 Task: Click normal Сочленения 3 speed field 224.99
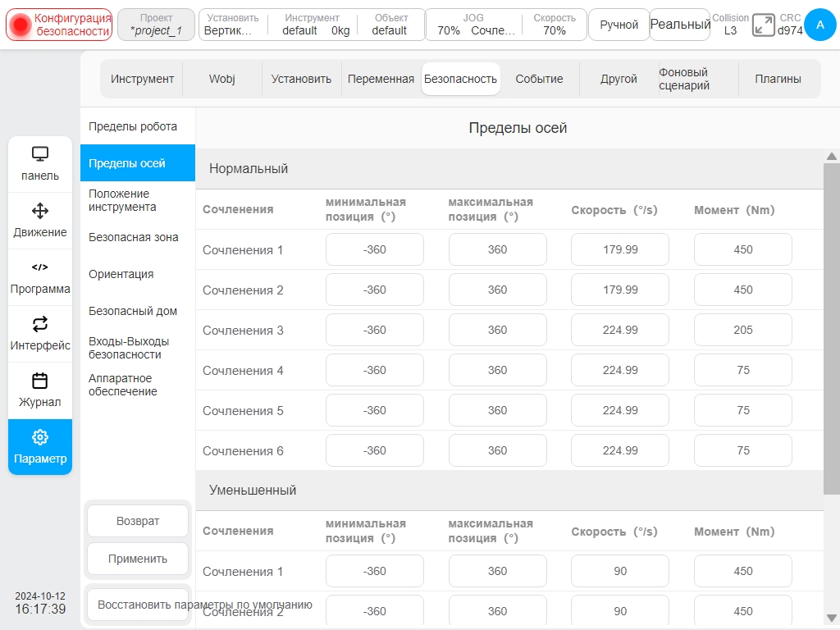[x=620, y=330]
